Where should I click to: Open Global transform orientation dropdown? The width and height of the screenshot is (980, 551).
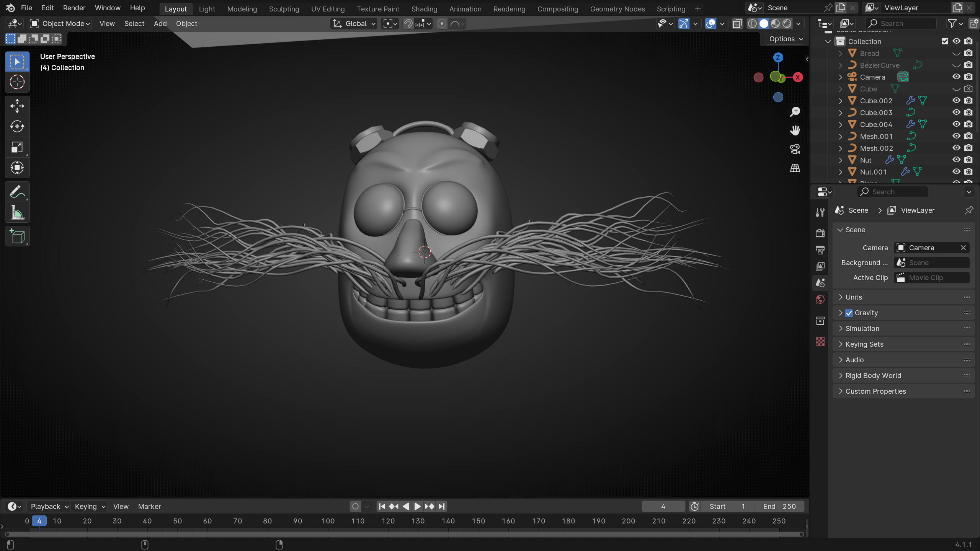[x=354, y=24]
